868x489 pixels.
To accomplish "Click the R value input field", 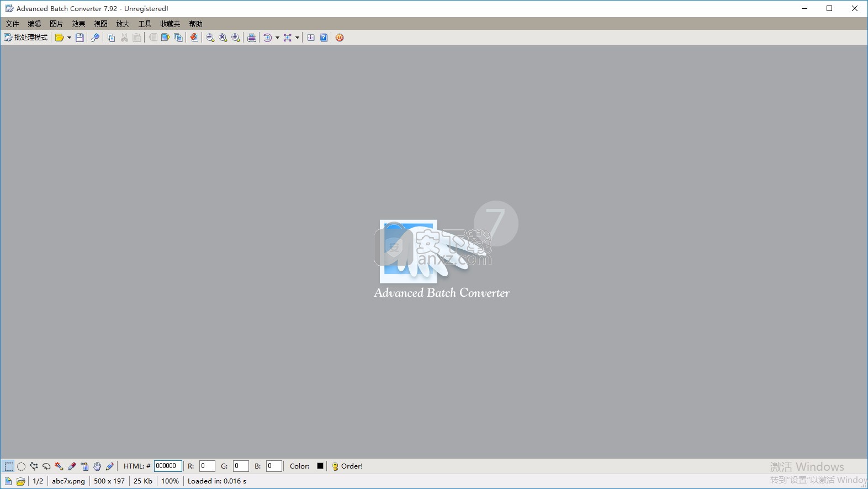I will tap(207, 466).
